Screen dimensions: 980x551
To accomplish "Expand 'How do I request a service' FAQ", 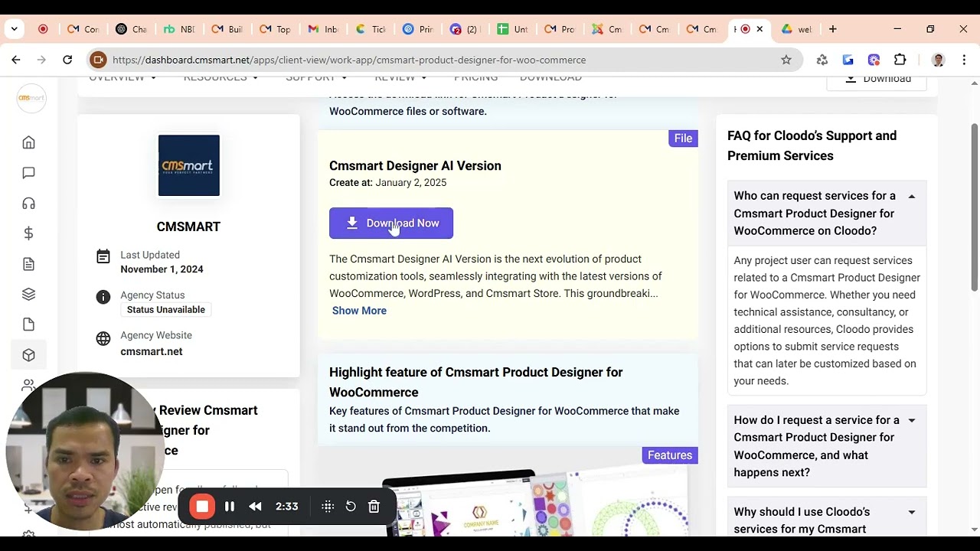I will (827, 446).
